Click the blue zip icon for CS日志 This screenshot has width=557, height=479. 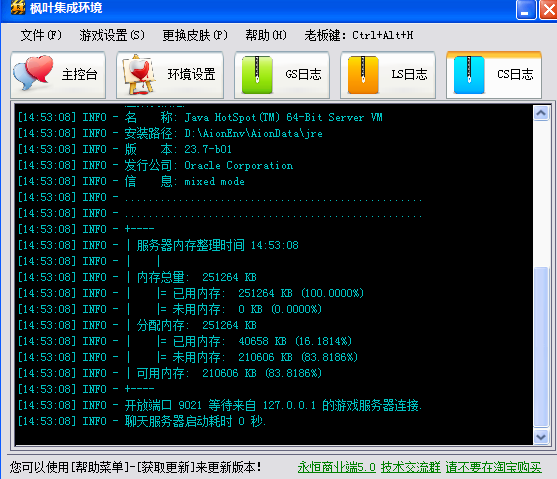[469, 75]
